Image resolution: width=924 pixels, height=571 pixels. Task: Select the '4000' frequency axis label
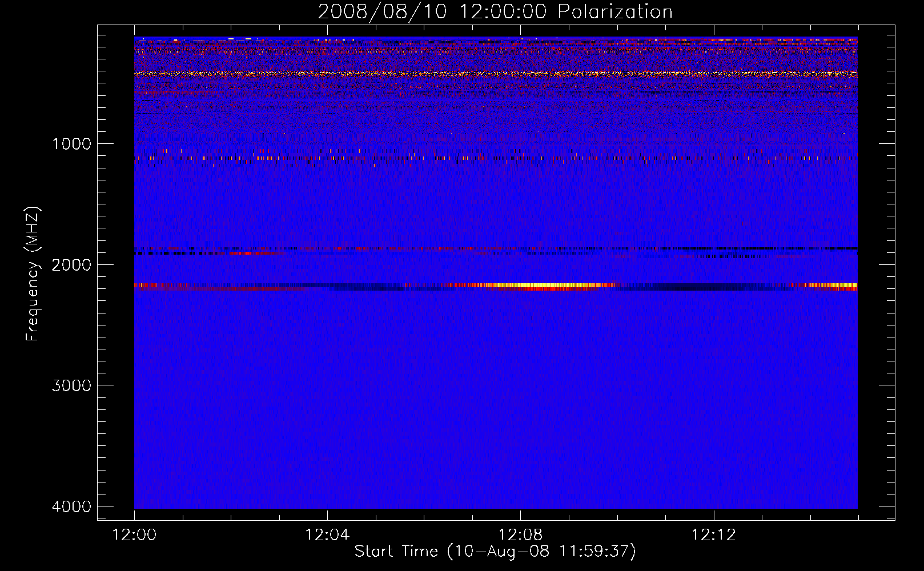(x=72, y=506)
